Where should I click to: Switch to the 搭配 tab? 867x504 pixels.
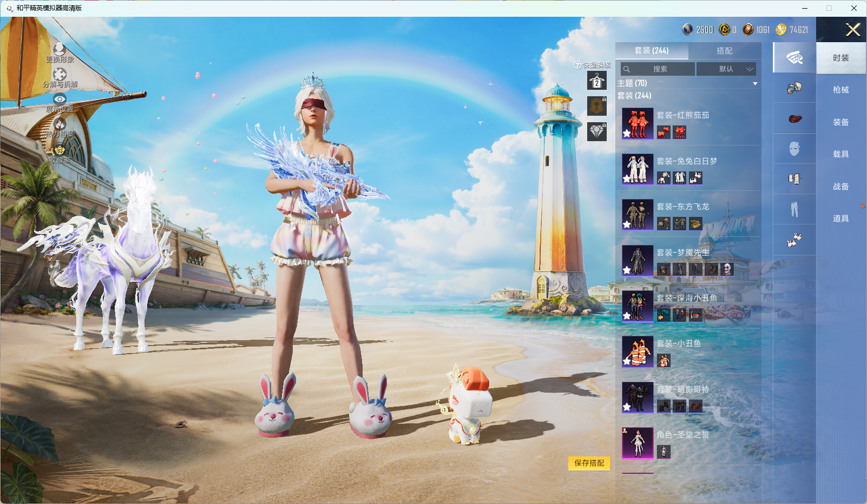(725, 50)
